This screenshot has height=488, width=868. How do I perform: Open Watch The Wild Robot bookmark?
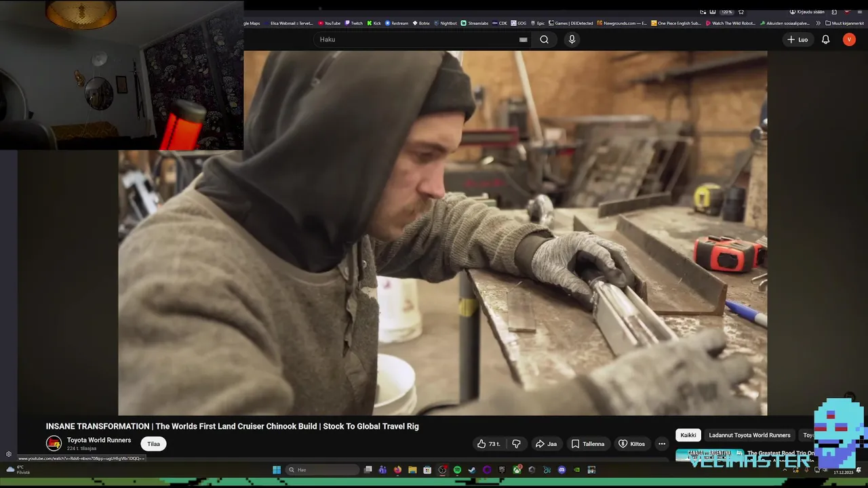tap(730, 23)
